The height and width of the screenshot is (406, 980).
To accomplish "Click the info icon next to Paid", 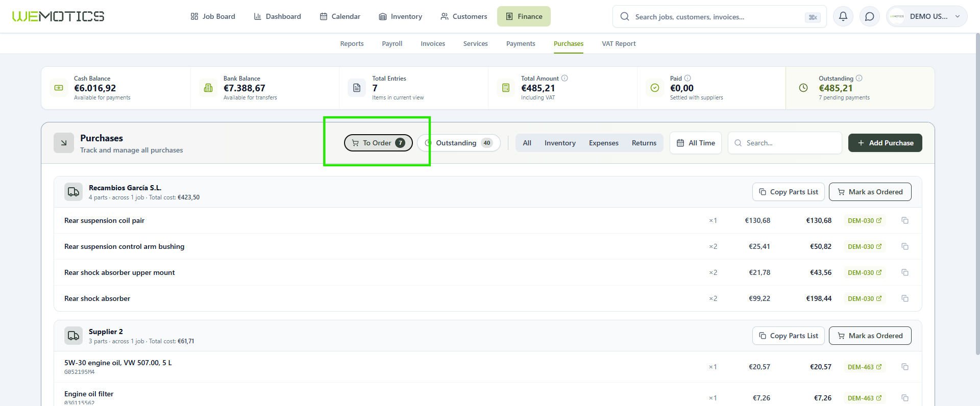I will 688,78.
